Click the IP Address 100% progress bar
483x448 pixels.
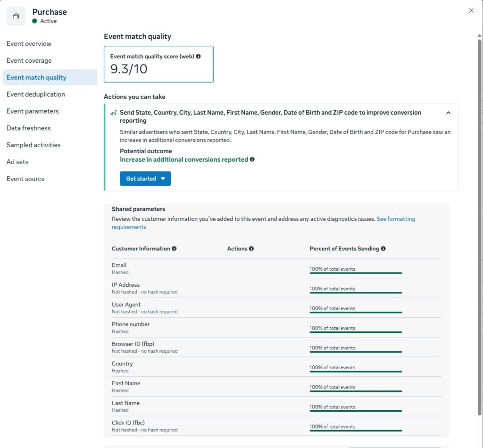pos(356,292)
